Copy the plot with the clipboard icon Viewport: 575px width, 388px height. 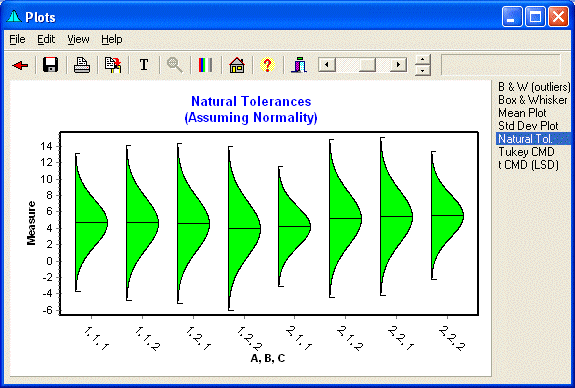pyautogui.click(x=113, y=65)
